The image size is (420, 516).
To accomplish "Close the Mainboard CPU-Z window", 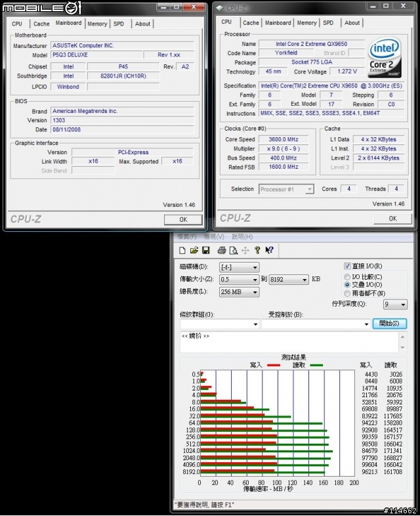I will [x=194, y=7].
